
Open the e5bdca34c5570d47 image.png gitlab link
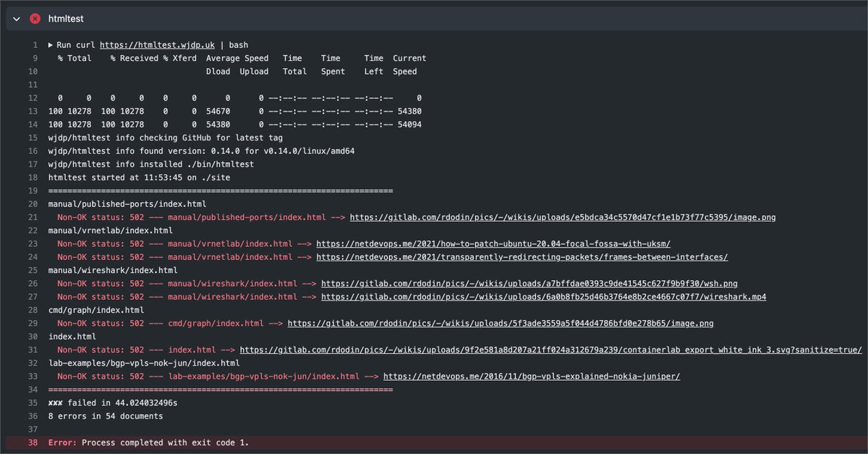pos(563,217)
